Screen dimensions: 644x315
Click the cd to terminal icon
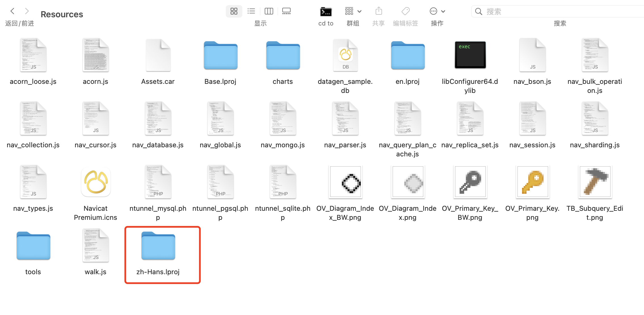[326, 12]
